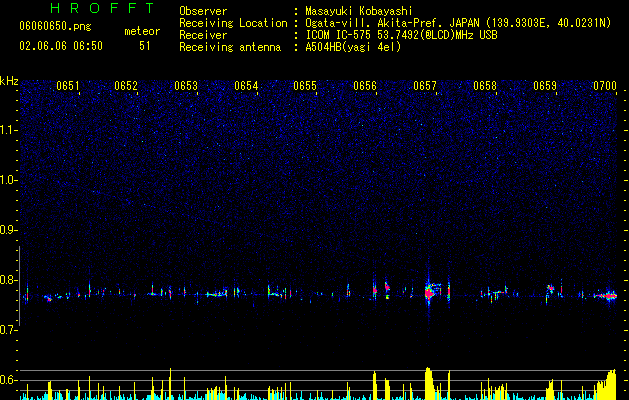Click the 0700 time marker

[605, 86]
